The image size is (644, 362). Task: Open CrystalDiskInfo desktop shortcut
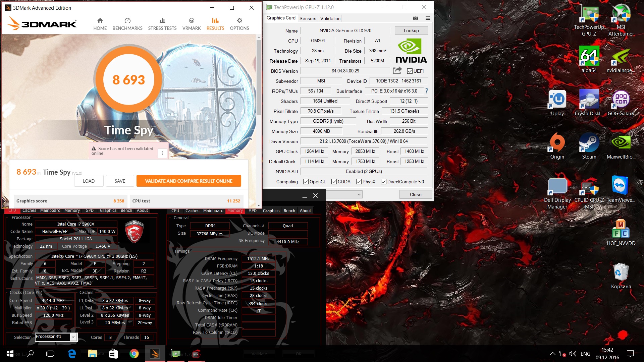click(589, 103)
